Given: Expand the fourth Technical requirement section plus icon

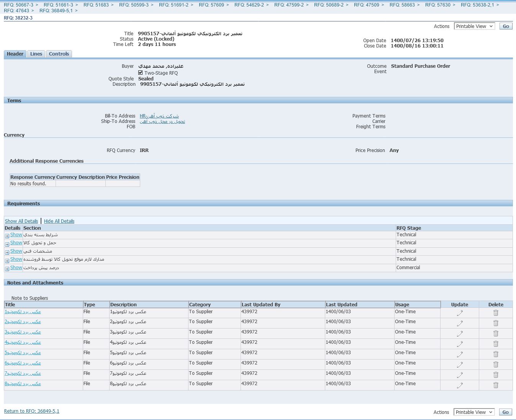Looking at the screenshot, I should (x=7, y=261).
